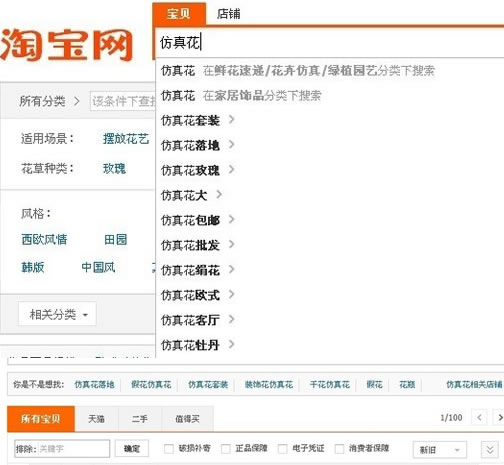Screen dimensions: 504x465
Task: Expand arrow next to 仿真花落地
Action: (x=231, y=144)
